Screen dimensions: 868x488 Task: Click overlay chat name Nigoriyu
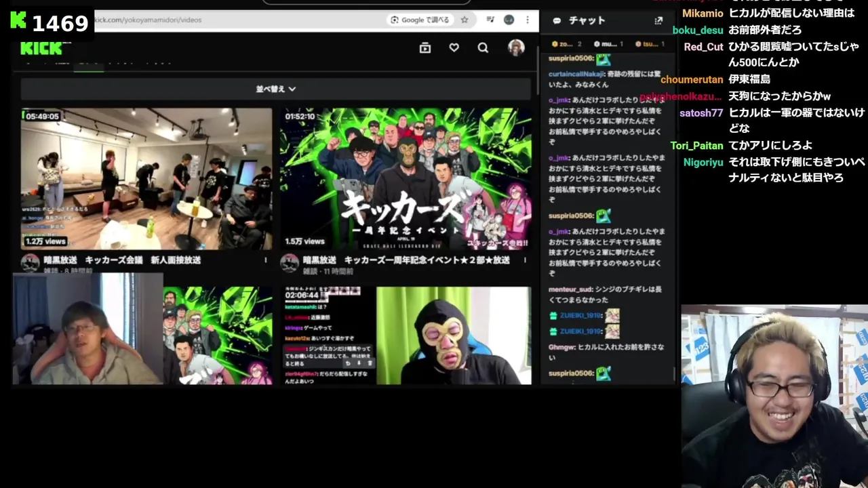pos(703,163)
